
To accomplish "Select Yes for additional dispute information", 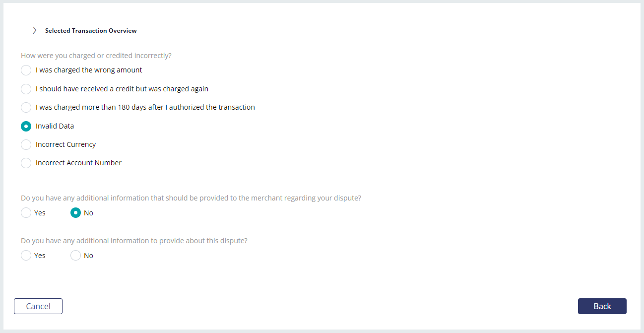I will click(26, 256).
